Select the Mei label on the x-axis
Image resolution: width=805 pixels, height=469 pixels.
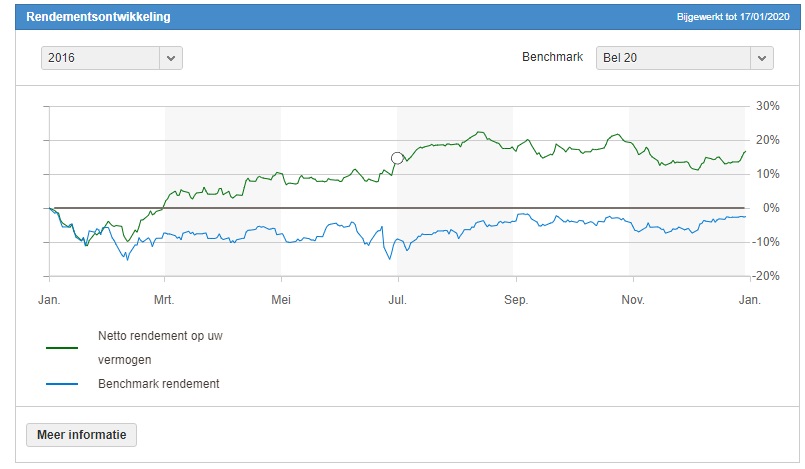point(281,299)
